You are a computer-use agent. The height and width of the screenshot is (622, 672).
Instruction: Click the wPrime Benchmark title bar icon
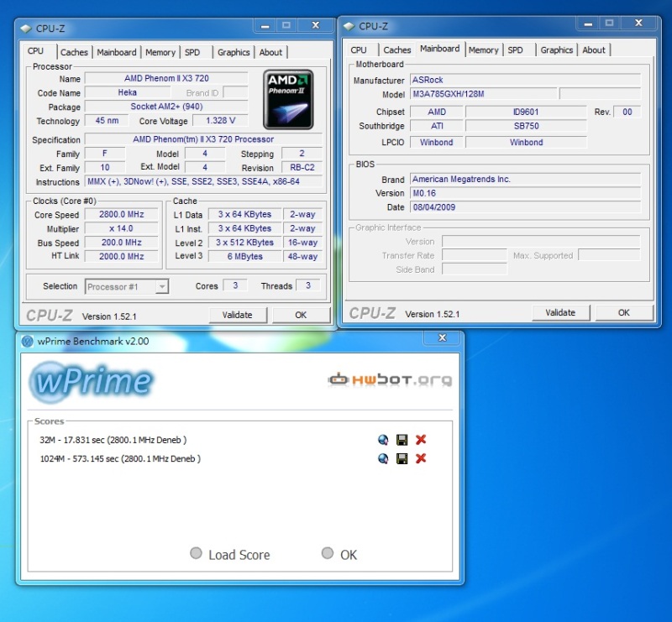(28, 342)
